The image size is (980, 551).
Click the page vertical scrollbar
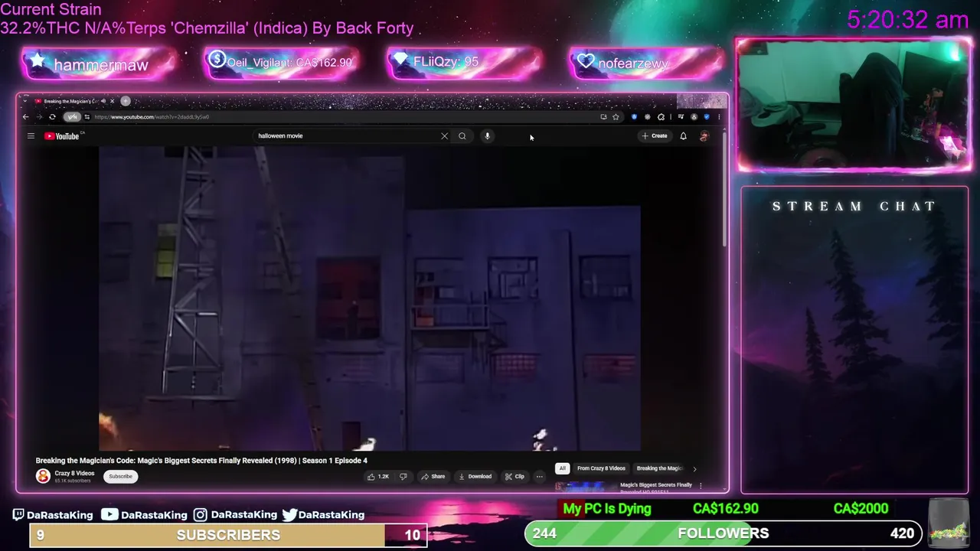[x=724, y=191]
